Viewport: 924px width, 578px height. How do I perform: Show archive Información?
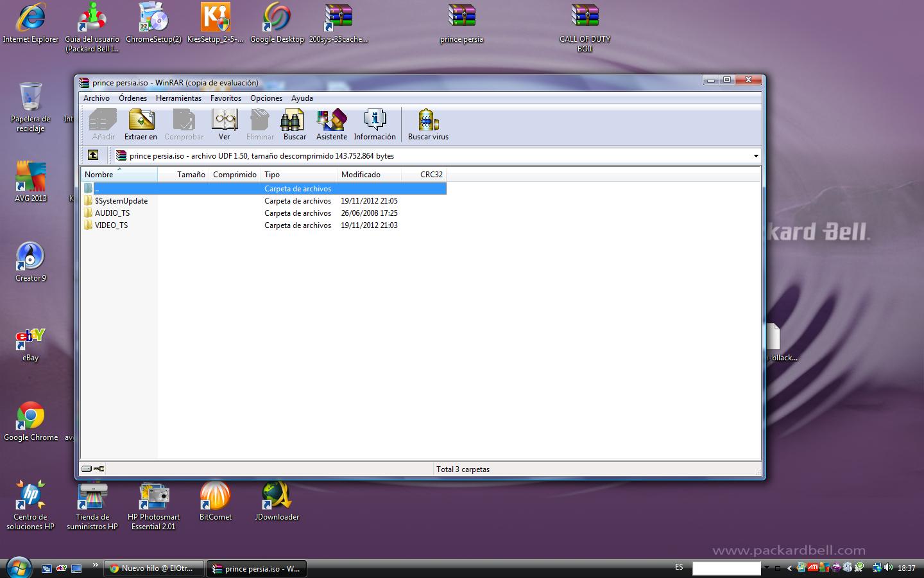(375, 124)
